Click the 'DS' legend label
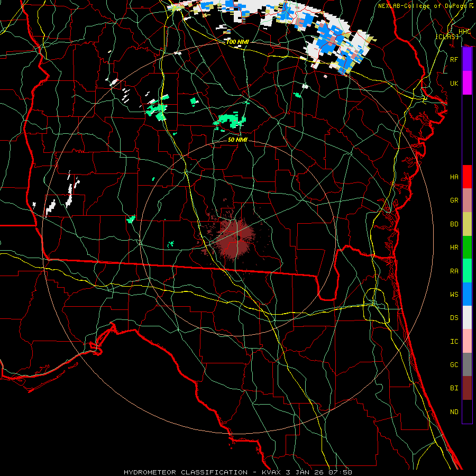The height and width of the screenshot is (476, 476). coord(454,318)
